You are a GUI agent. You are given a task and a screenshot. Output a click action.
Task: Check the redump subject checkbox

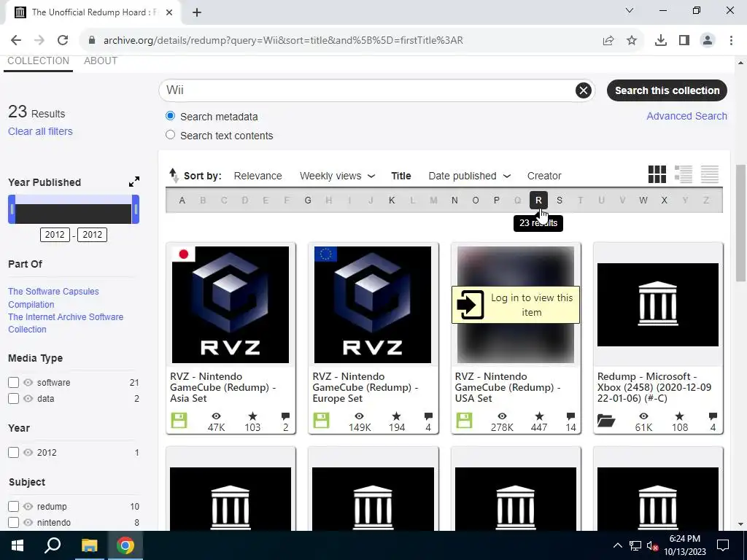tap(13, 506)
